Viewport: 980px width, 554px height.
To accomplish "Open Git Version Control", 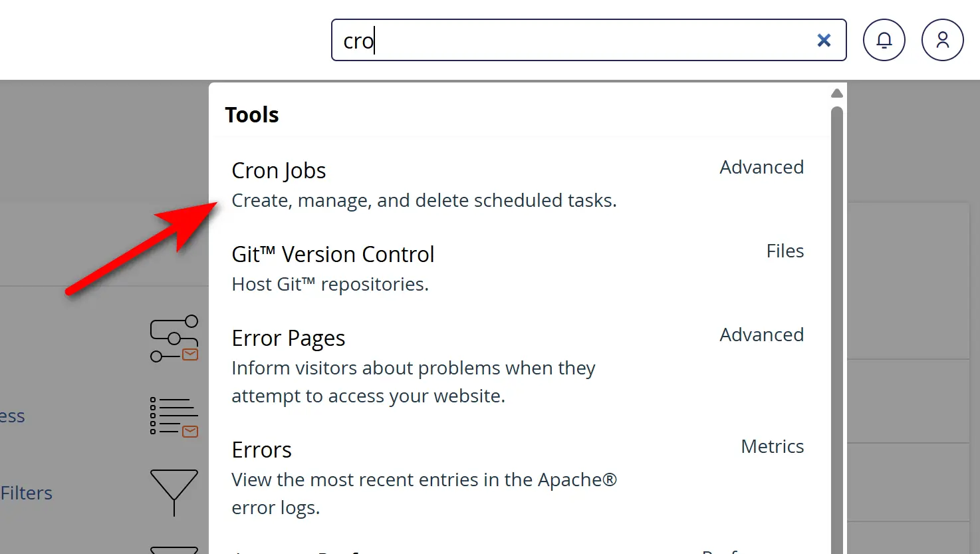I will point(332,254).
